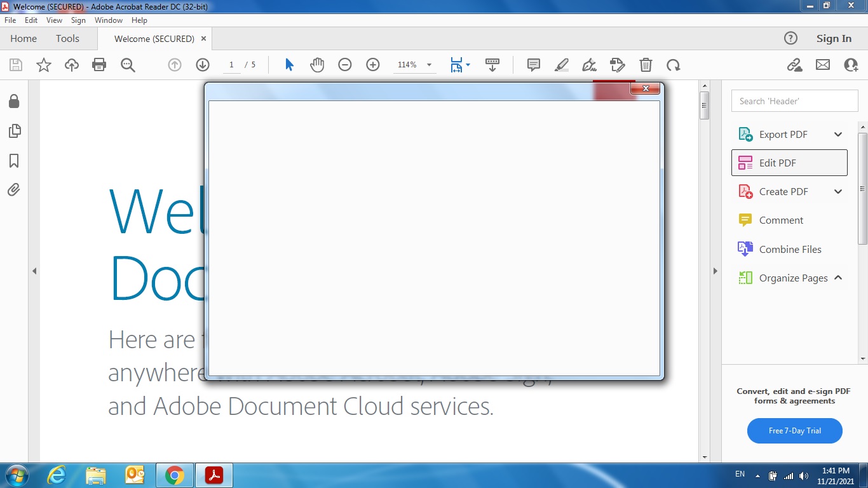The image size is (868, 488).
Task: Click the tools pane vertical scrollbar
Action: (x=862, y=189)
